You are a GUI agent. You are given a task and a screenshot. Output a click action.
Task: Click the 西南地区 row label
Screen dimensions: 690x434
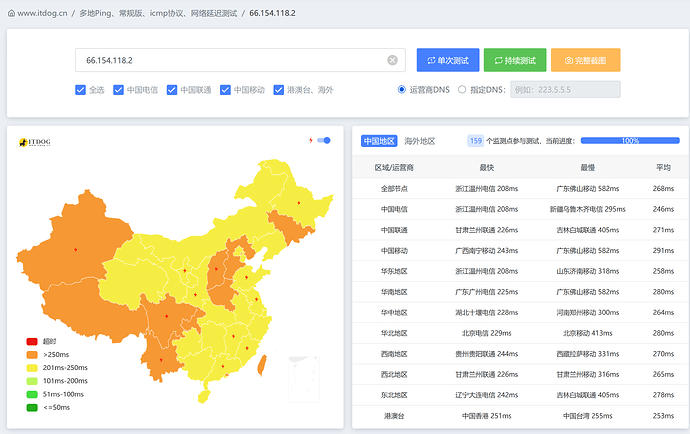394,354
